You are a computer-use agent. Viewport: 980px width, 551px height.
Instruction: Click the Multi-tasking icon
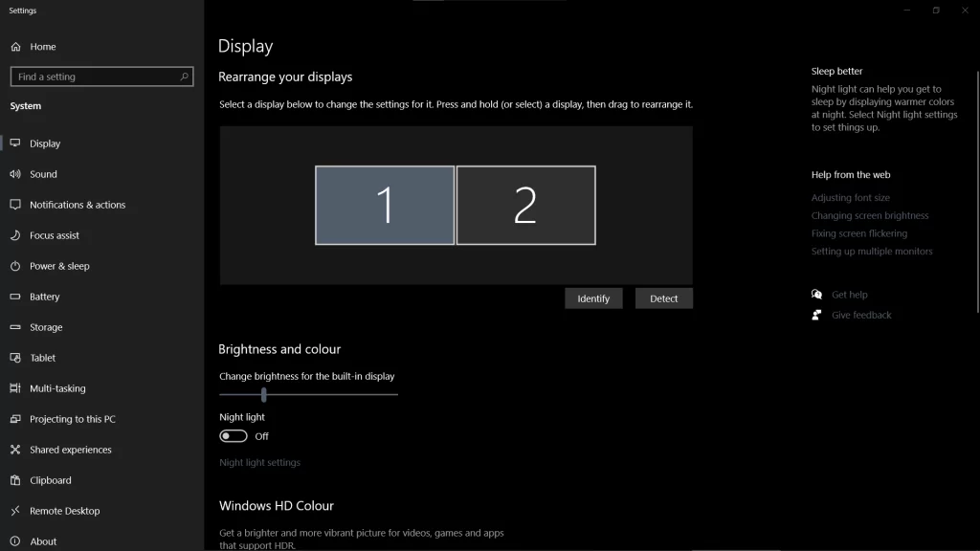(15, 388)
